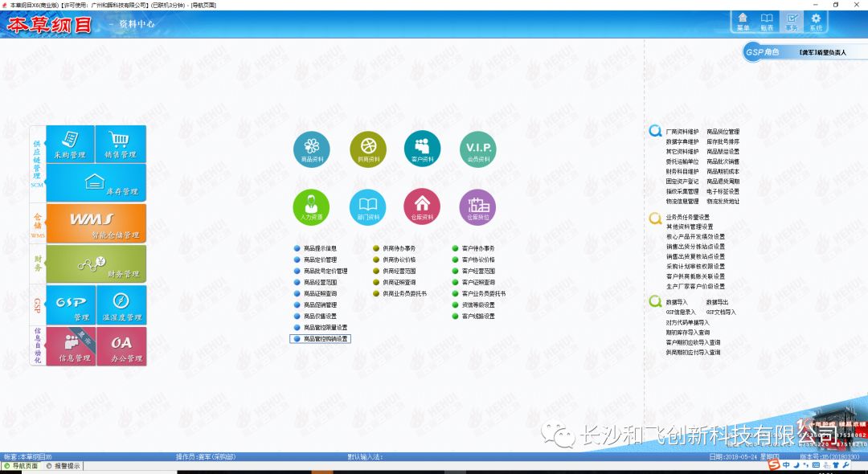Open 固定资产登记 link
Image resolution: width=868 pixels, height=474 pixels.
(682, 182)
